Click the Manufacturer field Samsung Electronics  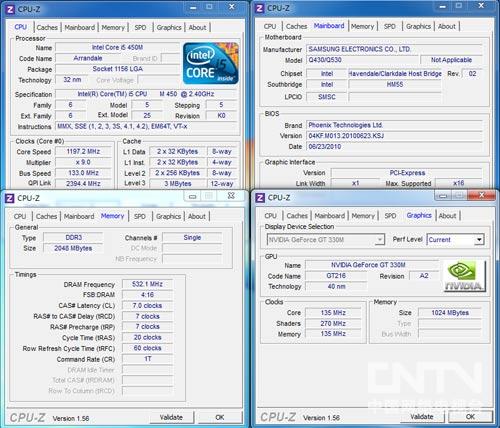(394, 49)
